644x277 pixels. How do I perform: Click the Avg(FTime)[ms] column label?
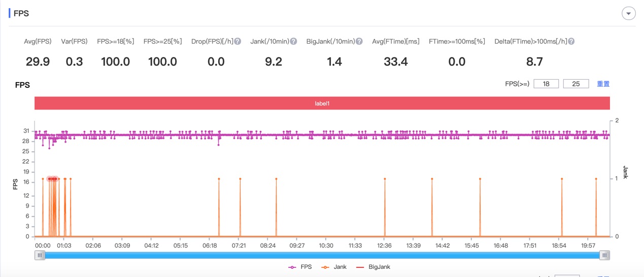[x=396, y=42]
